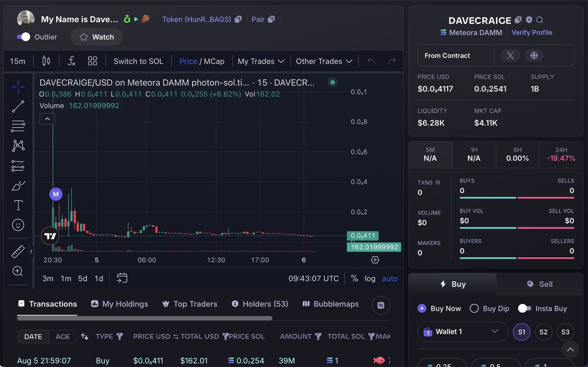The image size is (588, 367).
Task: Expand the My Trades dropdown
Action: coord(261,61)
